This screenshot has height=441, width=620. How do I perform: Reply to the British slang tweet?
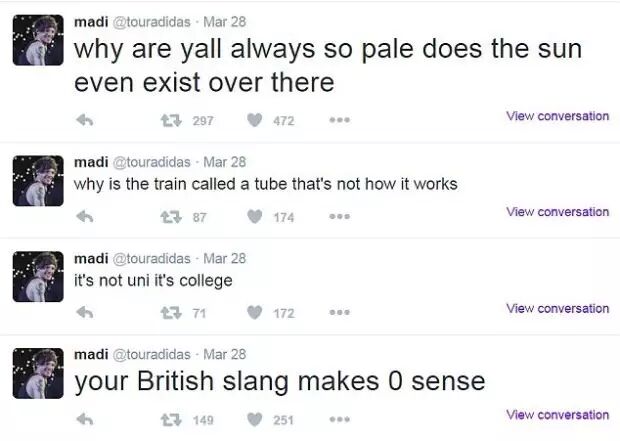[85, 419]
